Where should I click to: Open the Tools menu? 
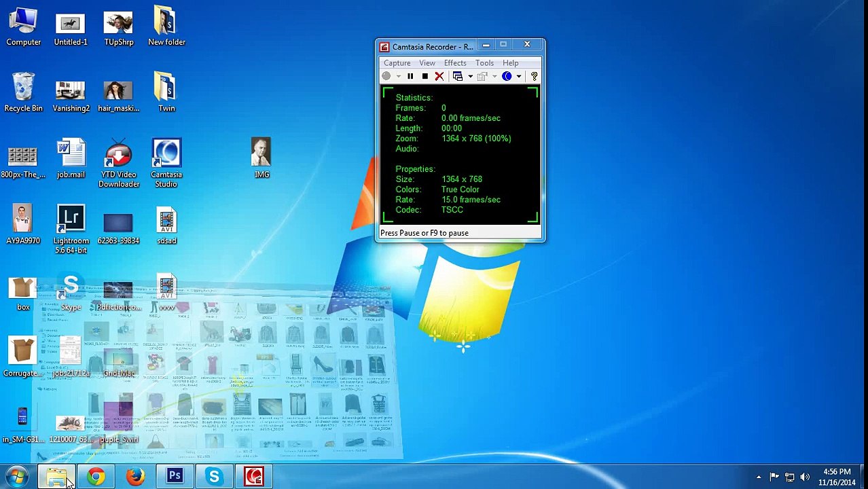pos(484,63)
